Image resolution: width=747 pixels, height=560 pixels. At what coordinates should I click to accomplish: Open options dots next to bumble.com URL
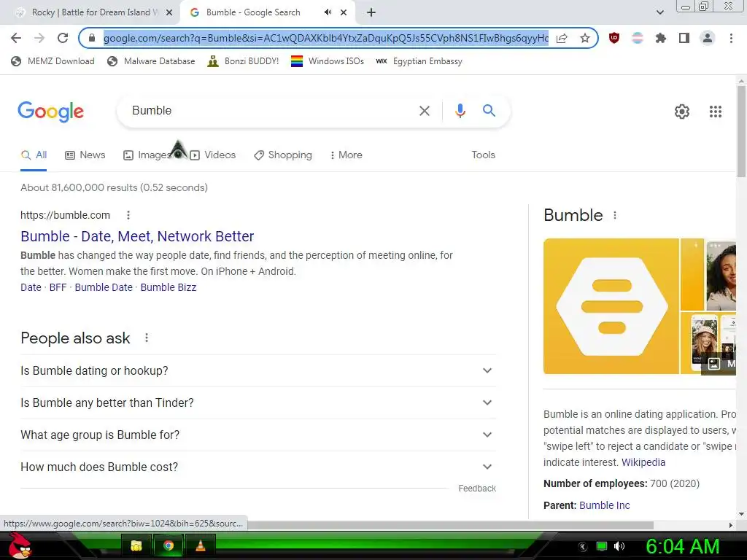[x=128, y=215]
